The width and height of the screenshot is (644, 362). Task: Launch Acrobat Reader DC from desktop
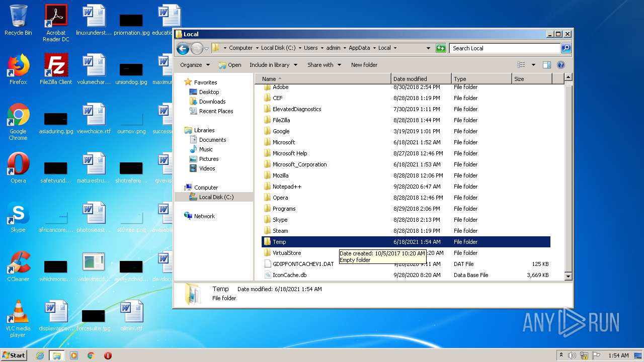(x=56, y=24)
